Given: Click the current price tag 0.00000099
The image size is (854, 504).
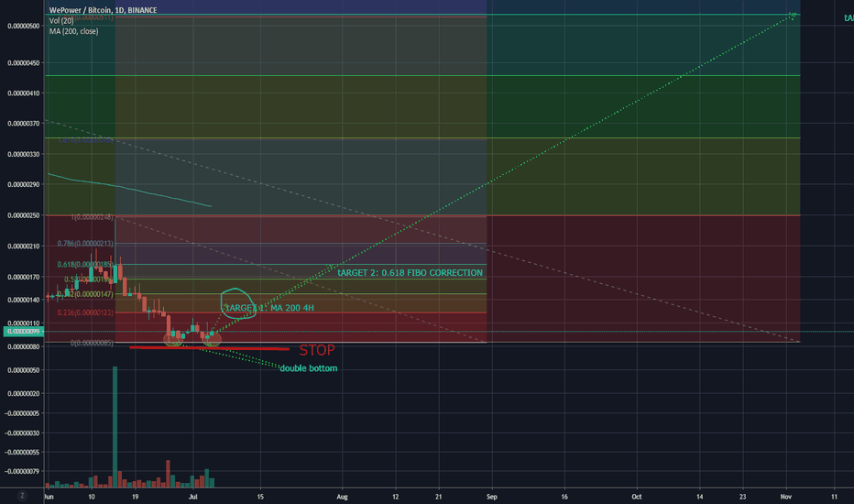Looking at the screenshot, I should point(24,332).
